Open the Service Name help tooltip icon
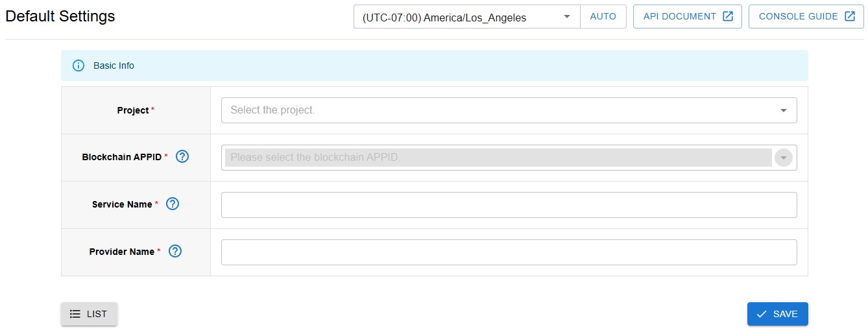This screenshot has height=334, width=868. (172, 204)
